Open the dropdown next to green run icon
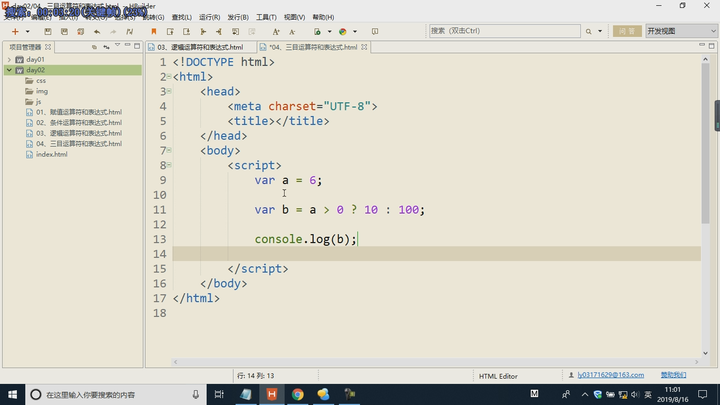The width and height of the screenshot is (720, 405). (x=329, y=32)
